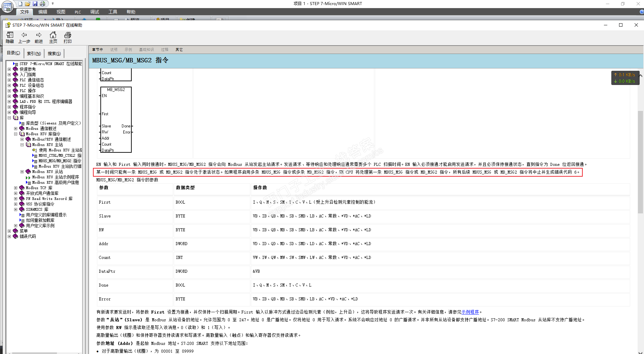Expand the 快速参考 tree node
644x354 pixels.
9,69
